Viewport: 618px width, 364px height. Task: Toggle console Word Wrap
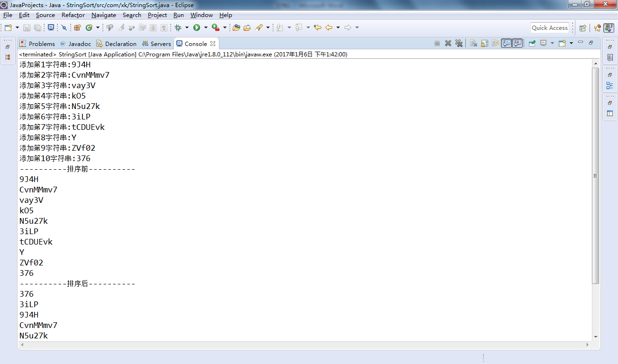click(495, 43)
